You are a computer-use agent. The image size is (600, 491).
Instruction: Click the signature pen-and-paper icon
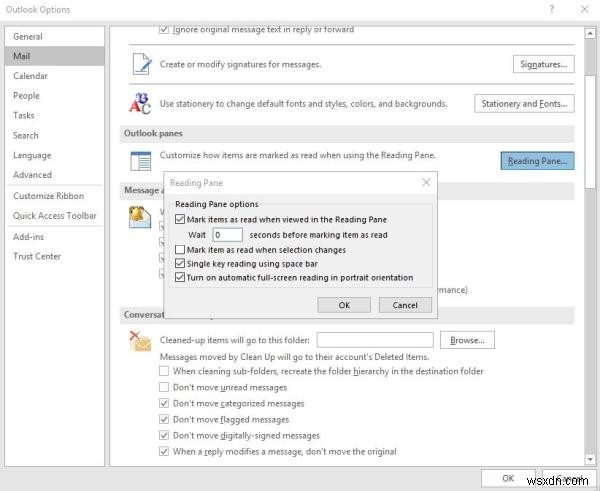142,64
